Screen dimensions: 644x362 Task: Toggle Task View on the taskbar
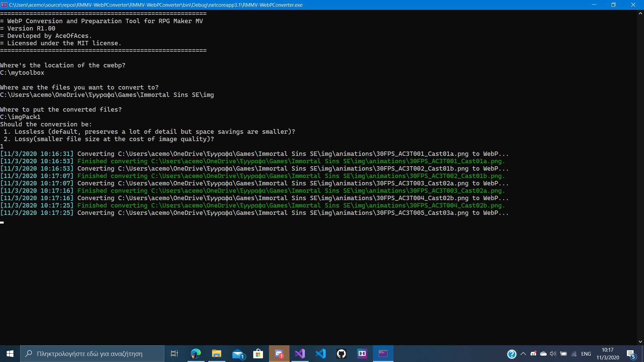(174, 354)
